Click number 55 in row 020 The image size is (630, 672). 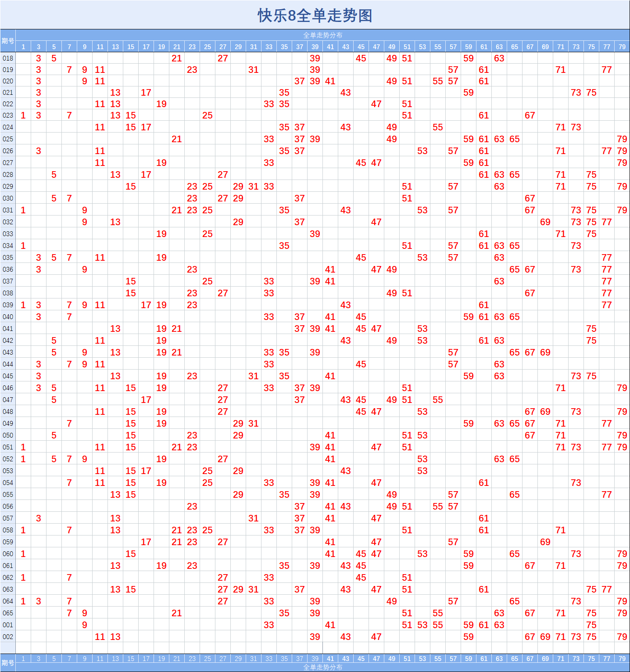438,81
